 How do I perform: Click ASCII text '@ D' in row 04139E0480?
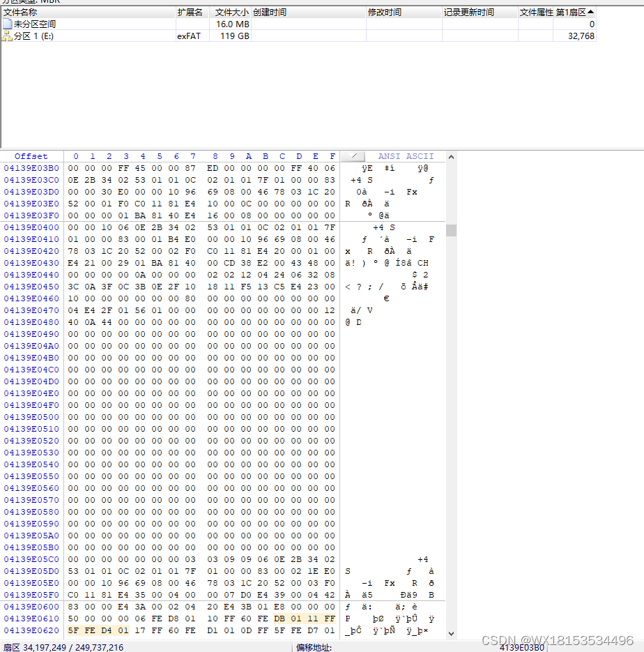pos(353,322)
